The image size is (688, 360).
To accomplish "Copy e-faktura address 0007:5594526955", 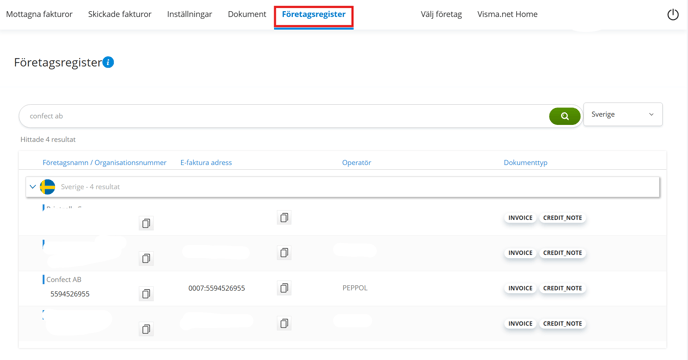I will pos(284,288).
